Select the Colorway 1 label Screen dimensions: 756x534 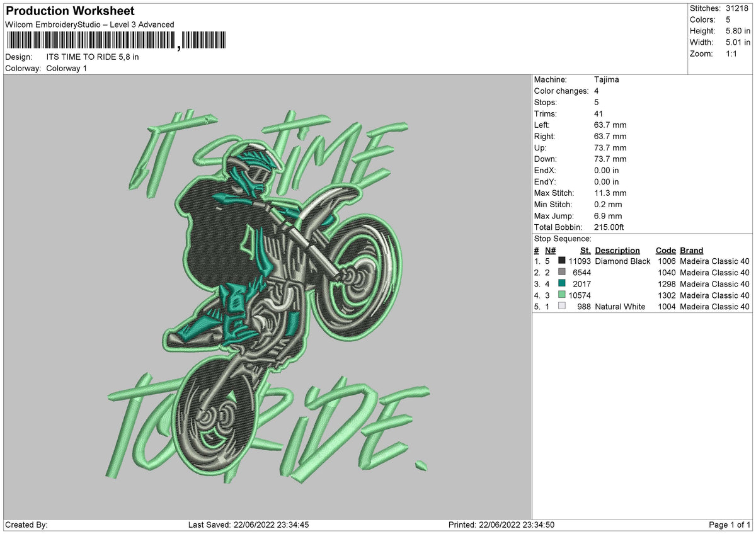pos(67,68)
